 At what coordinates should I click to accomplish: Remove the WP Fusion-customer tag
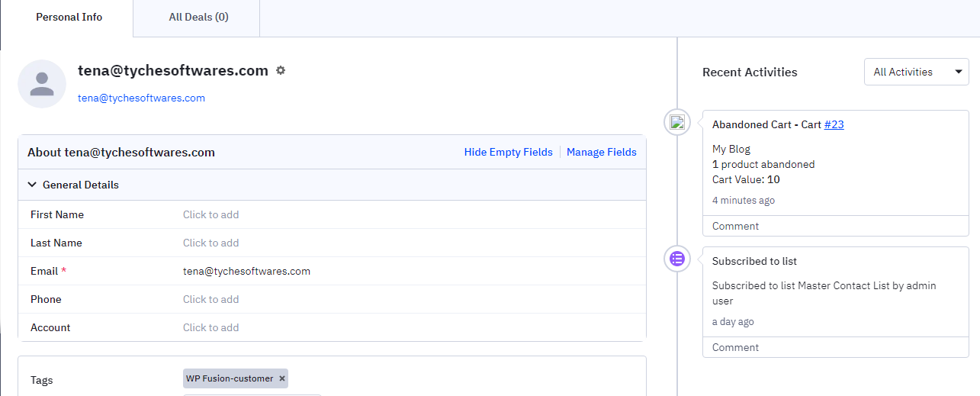282,378
